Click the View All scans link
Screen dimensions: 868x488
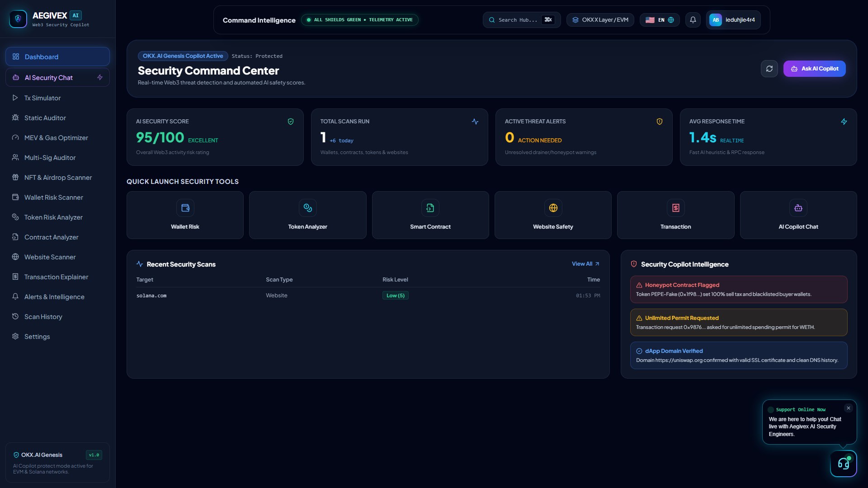click(585, 264)
